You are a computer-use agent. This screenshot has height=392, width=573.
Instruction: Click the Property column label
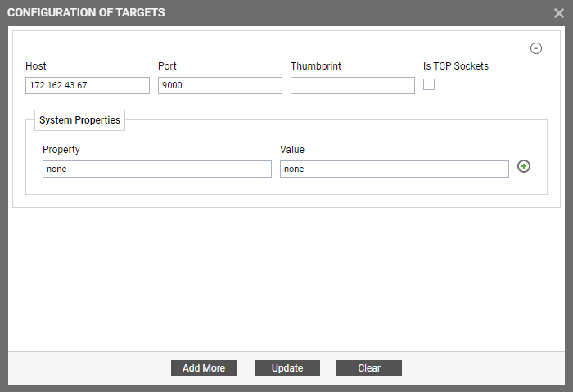(x=61, y=150)
